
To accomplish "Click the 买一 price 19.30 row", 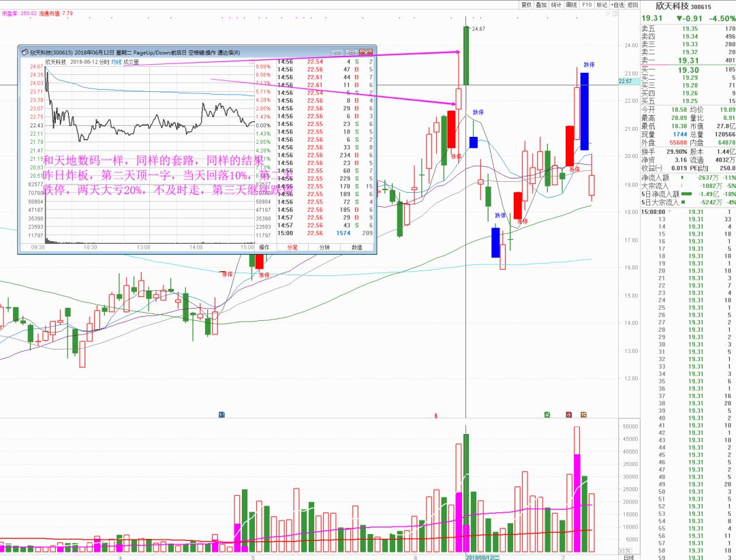I will (x=688, y=70).
